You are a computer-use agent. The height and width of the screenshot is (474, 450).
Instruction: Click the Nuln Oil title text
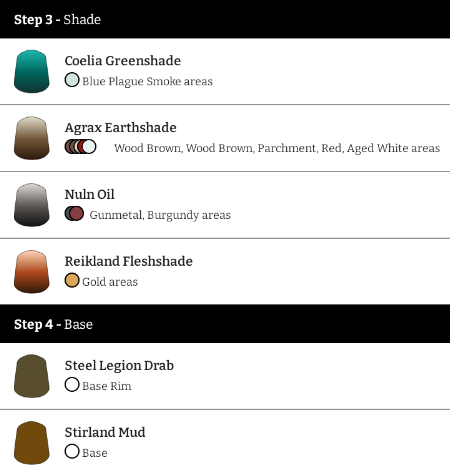[89, 194]
